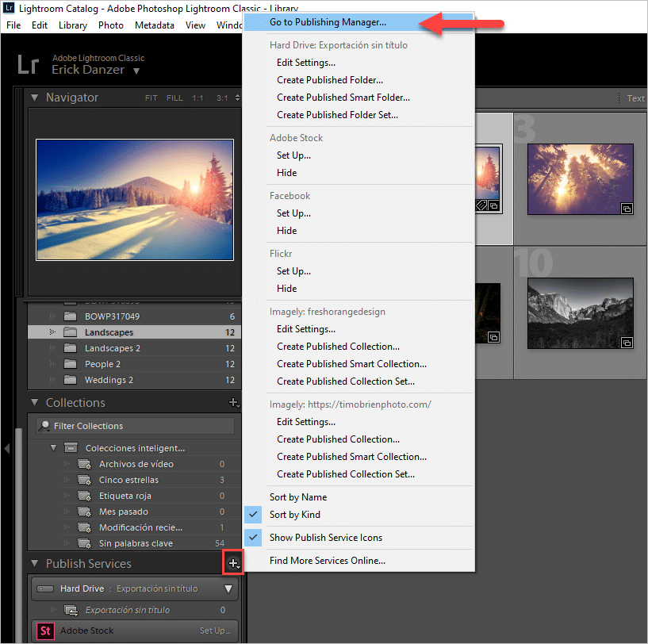The width and height of the screenshot is (648, 644).
Task: Click the left panel collapse arrow
Action: pyautogui.click(x=6, y=448)
